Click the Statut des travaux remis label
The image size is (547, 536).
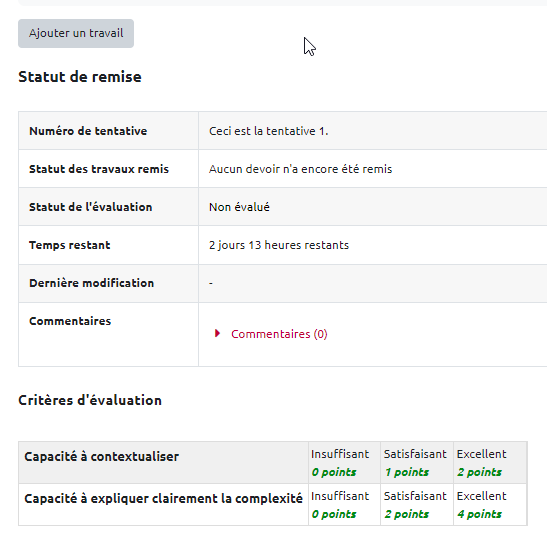point(99,169)
